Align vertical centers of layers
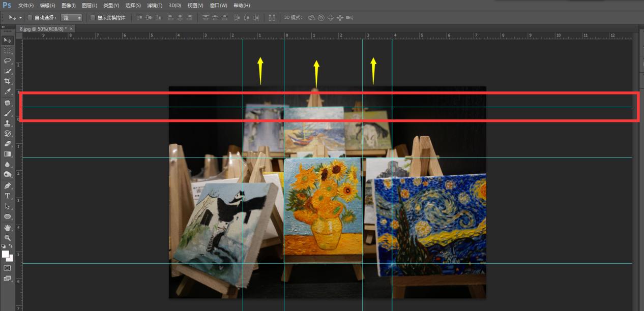Screen dimensions: 644x311 pyautogui.click(x=149, y=18)
